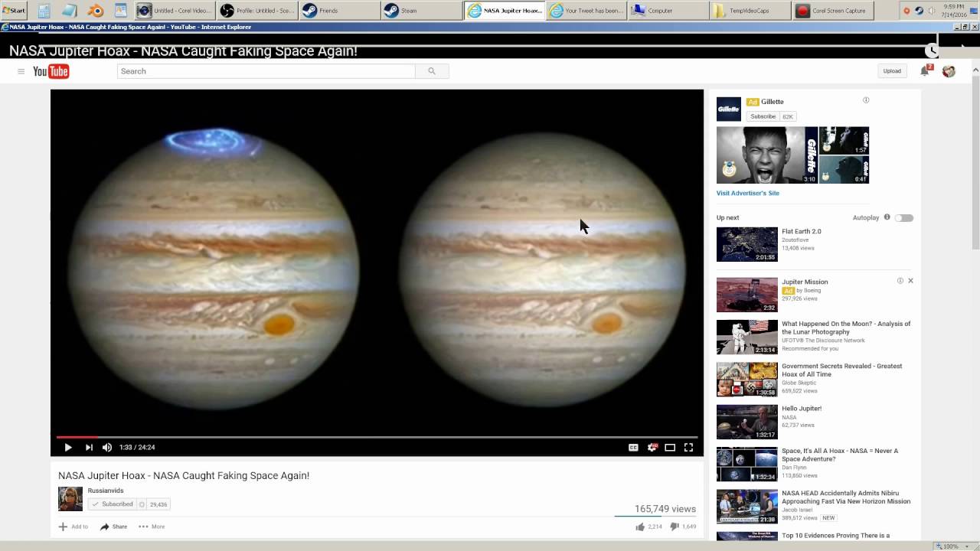Screen dimensions: 980x551
Task: Open the Russianvids channel link
Action: tap(106, 491)
